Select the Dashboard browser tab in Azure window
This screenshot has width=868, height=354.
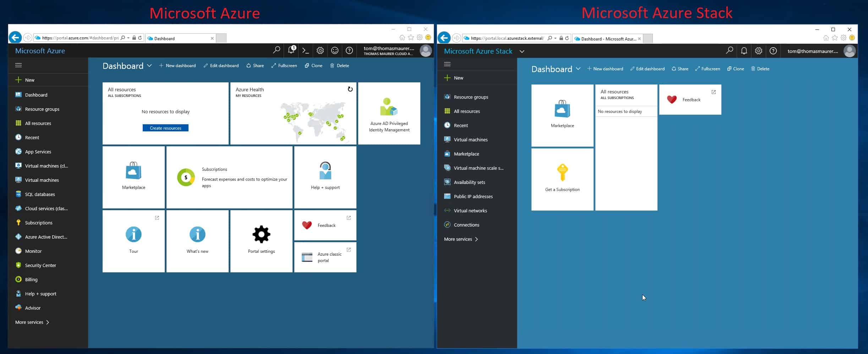(181, 38)
